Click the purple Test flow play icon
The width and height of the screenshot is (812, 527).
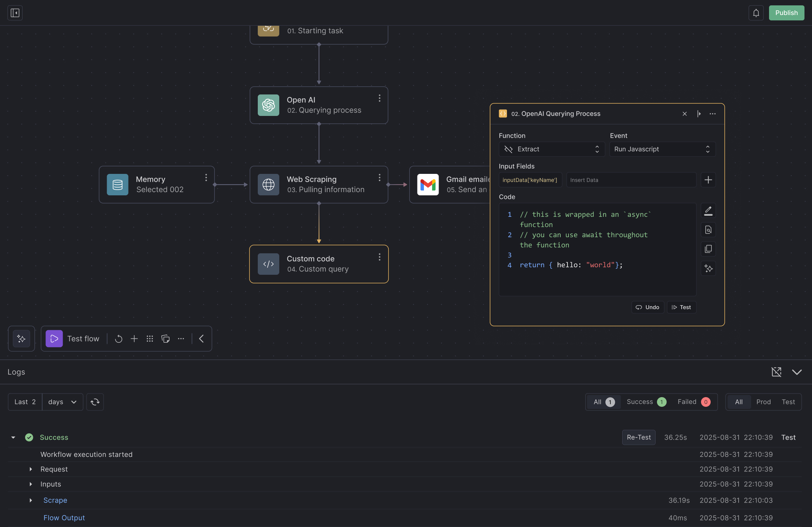tap(54, 338)
